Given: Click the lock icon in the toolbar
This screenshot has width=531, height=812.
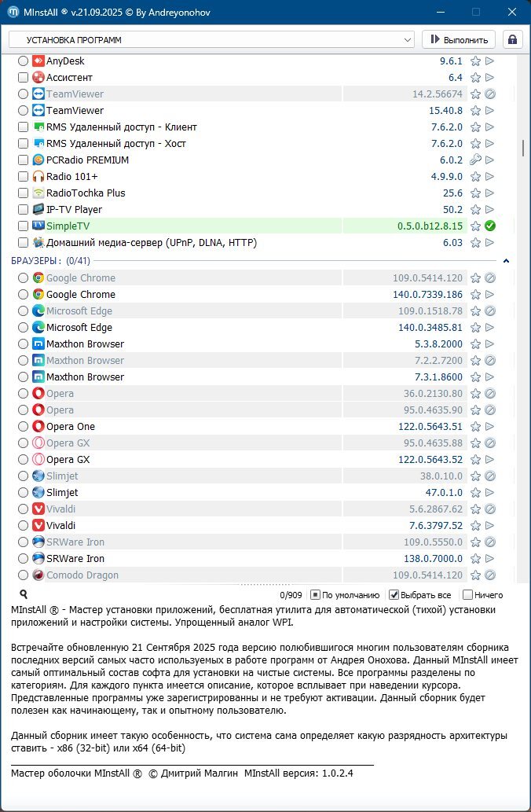Looking at the screenshot, I should point(512,39).
